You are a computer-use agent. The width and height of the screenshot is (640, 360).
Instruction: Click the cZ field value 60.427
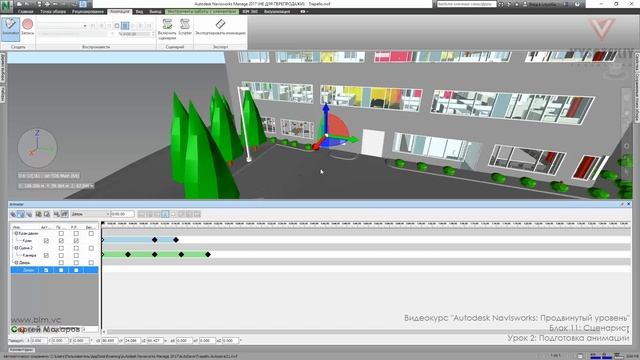pos(155,340)
